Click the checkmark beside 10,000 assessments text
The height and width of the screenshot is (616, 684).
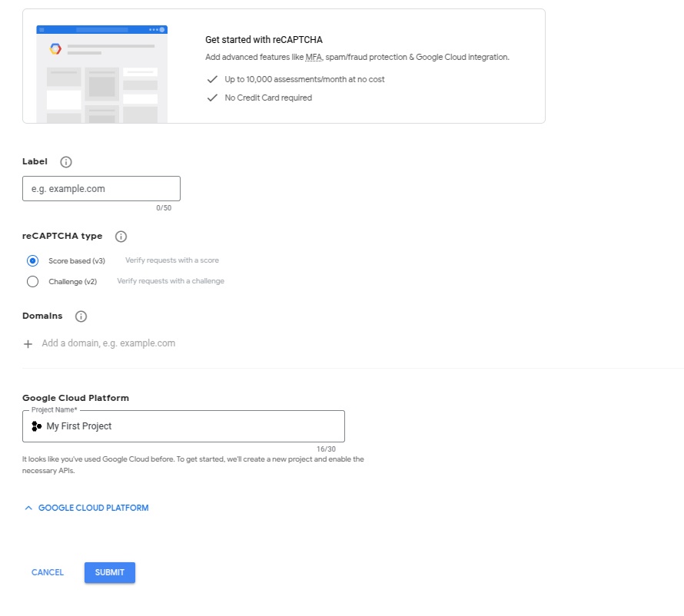click(x=212, y=79)
